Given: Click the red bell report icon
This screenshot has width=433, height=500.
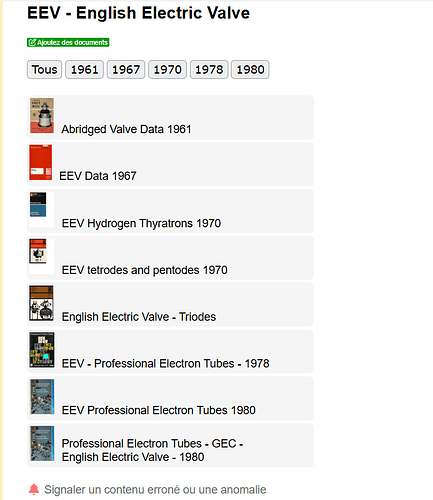Looking at the screenshot, I should point(34,489).
